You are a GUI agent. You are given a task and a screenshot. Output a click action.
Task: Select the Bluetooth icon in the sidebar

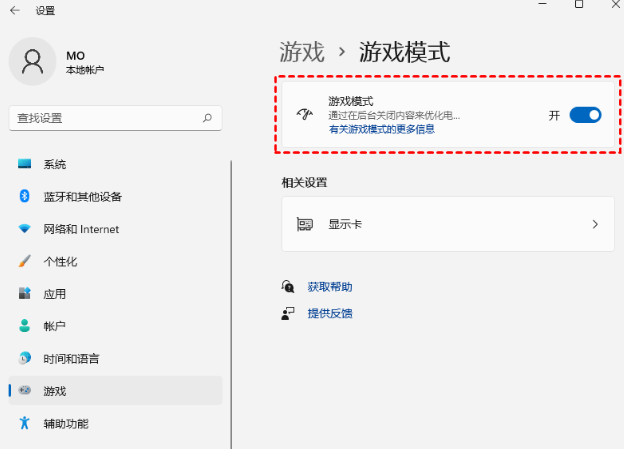[25, 196]
